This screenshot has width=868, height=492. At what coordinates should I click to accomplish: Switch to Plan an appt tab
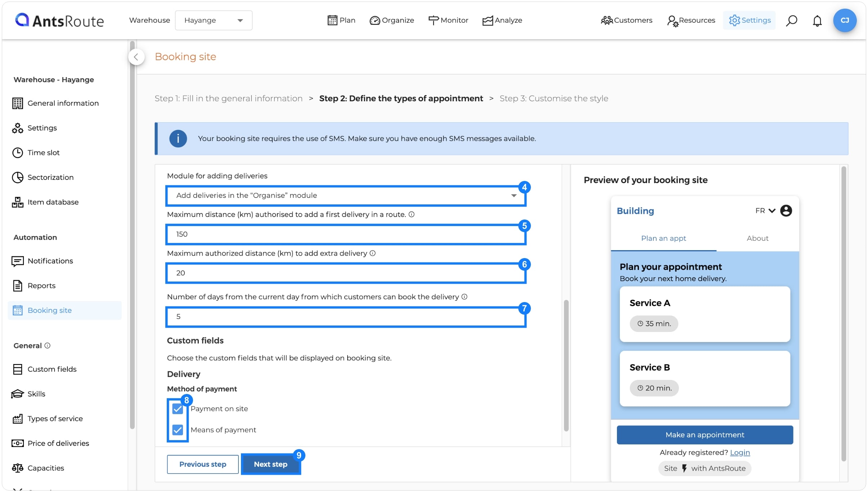pyautogui.click(x=663, y=239)
